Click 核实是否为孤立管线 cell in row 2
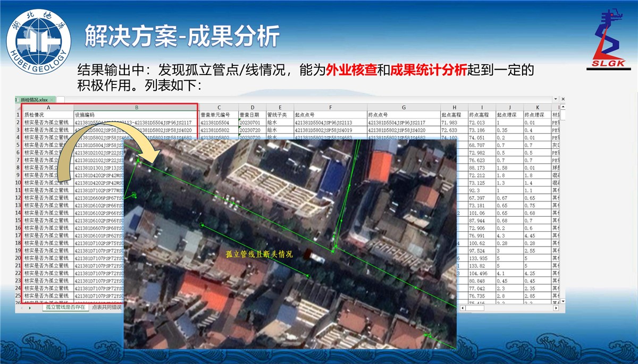Screen dimensions: 638x364 (x=48, y=122)
